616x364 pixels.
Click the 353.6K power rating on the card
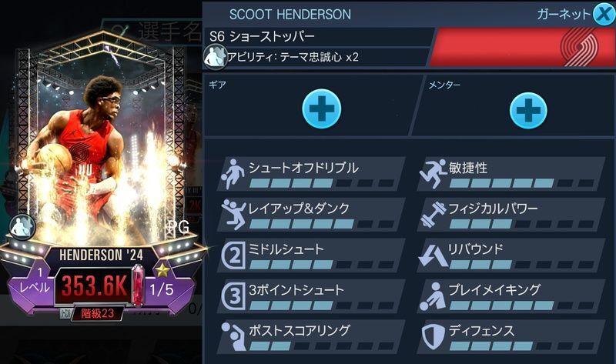click(x=94, y=286)
